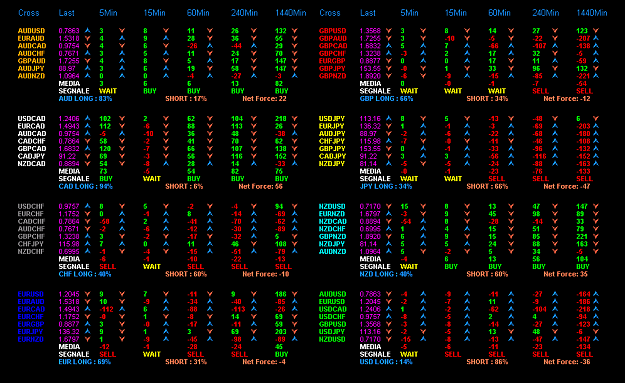The height and width of the screenshot is (383, 625).
Task: Click the arrow beside EURUSD 1.2045 in the EUR panel
Action: tap(87, 294)
